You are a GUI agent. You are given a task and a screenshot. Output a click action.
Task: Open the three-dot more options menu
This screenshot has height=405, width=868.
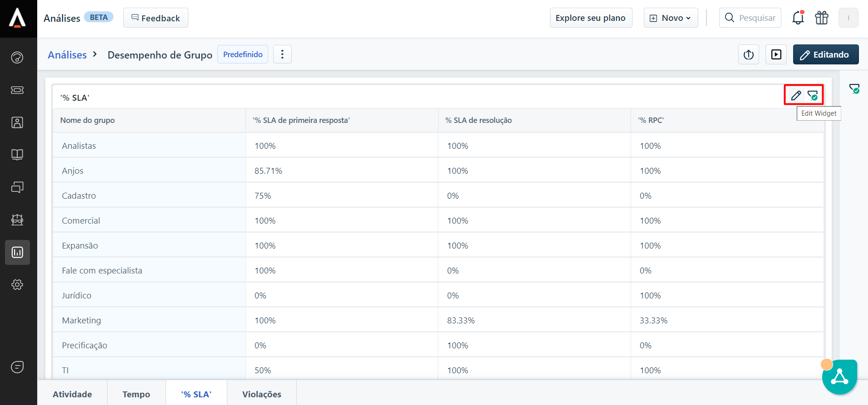(282, 54)
